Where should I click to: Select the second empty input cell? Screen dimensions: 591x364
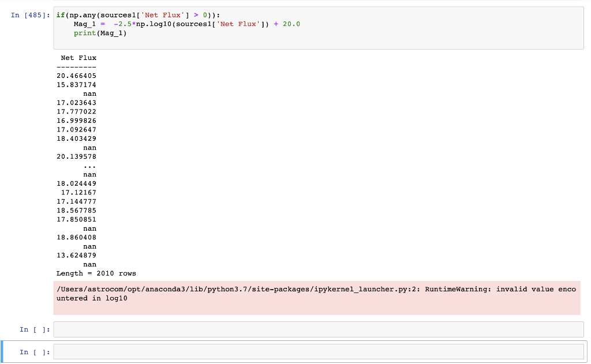317,351
